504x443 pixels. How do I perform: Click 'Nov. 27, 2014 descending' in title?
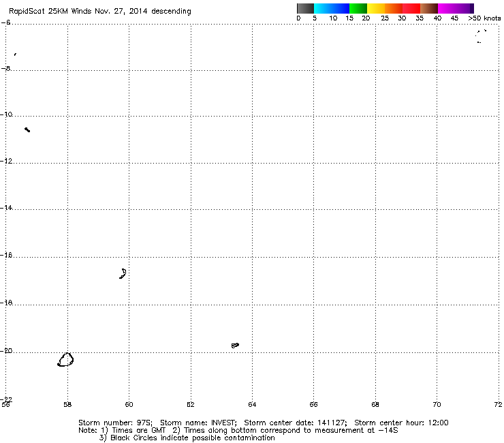143,12
